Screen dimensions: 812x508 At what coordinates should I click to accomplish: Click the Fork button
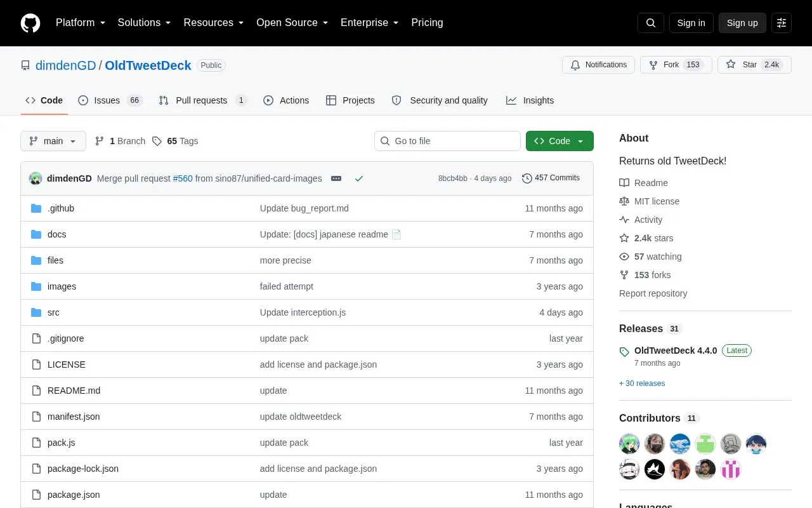(676, 65)
